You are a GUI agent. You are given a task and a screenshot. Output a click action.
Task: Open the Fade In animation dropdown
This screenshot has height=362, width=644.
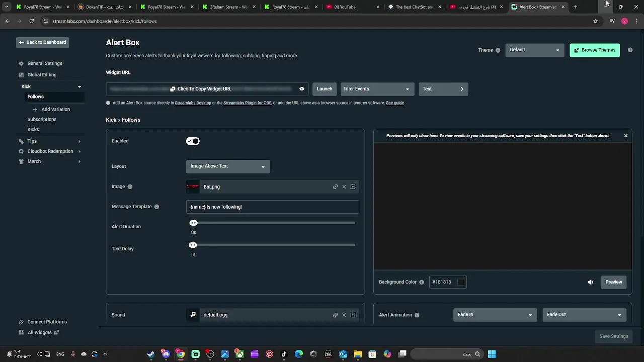pos(495,315)
